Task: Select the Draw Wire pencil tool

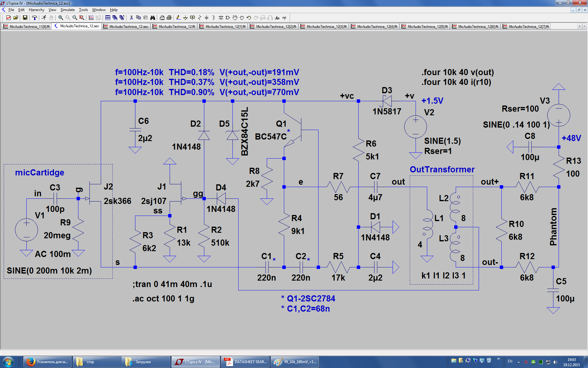Action: (x=178, y=18)
